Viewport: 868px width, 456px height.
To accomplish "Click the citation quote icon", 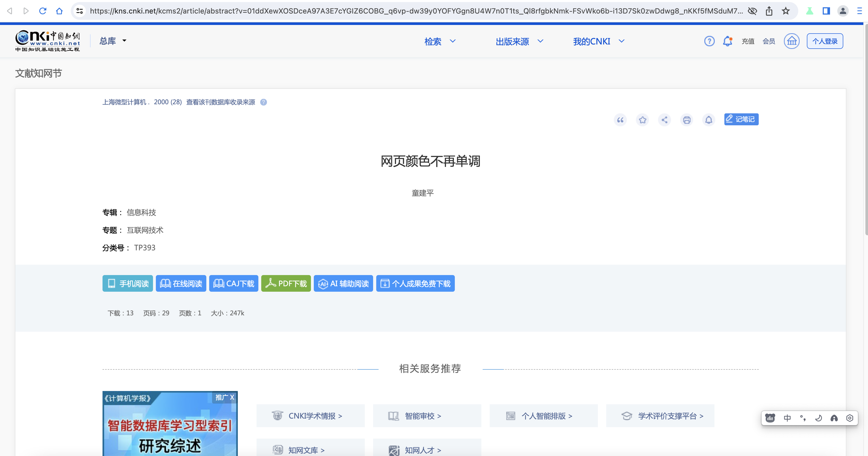I will 620,120.
